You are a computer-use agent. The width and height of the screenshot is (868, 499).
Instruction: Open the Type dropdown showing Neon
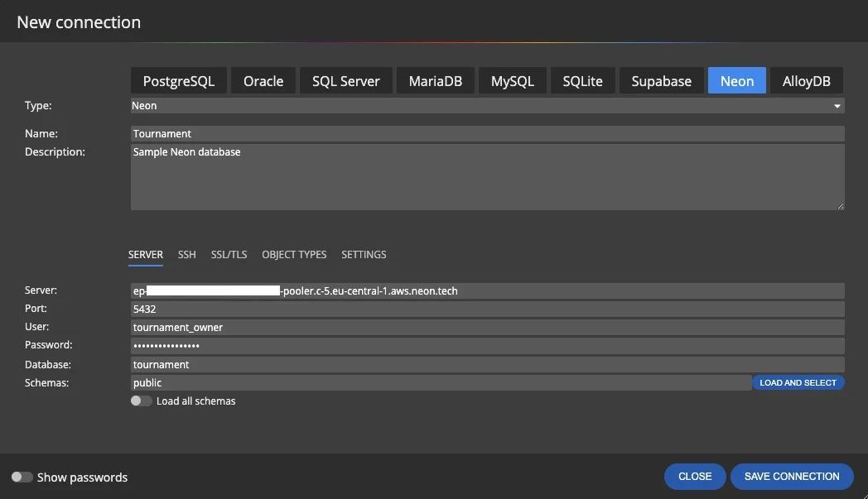(x=487, y=106)
